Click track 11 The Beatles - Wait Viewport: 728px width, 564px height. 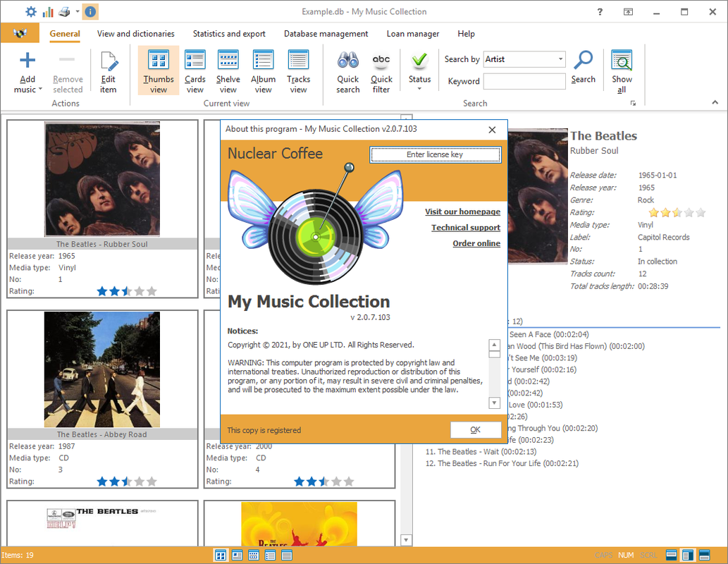click(481, 452)
